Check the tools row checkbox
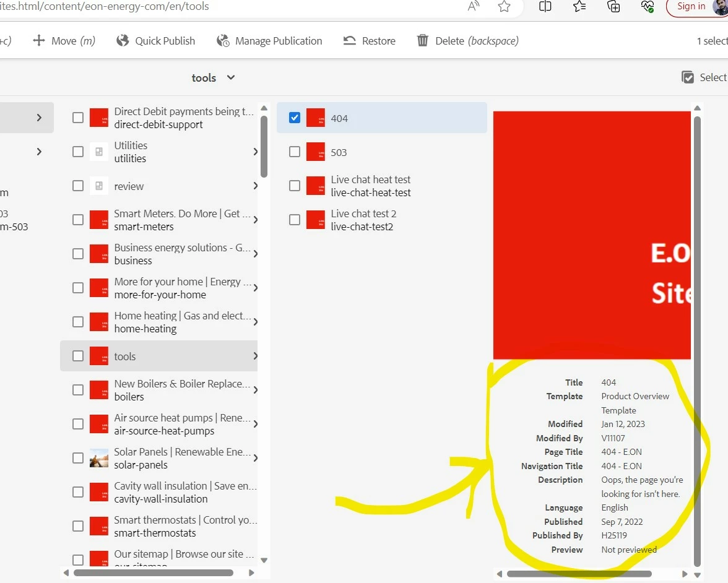728x583 pixels. 78,356
